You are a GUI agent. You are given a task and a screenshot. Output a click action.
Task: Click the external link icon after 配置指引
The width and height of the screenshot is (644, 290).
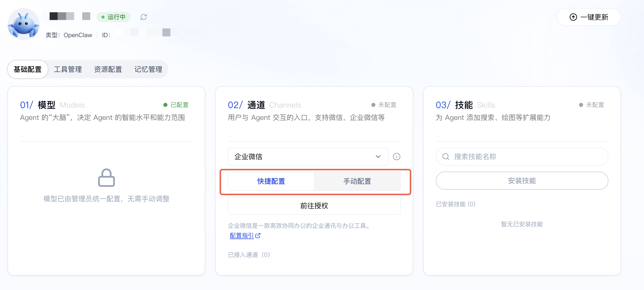click(x=258, y=236)
